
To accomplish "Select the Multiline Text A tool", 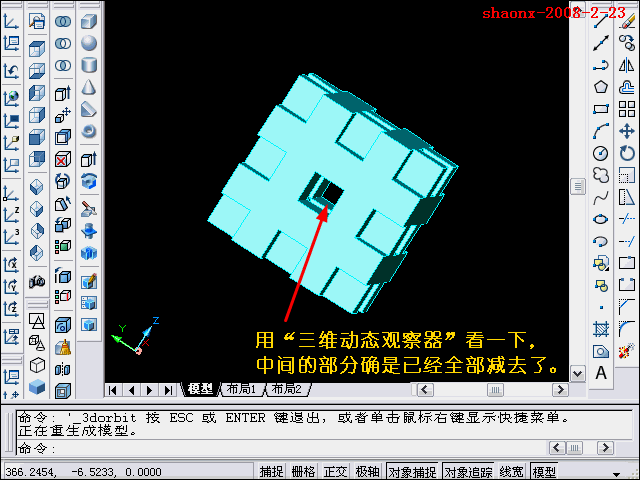I will [x=600, y=373].
